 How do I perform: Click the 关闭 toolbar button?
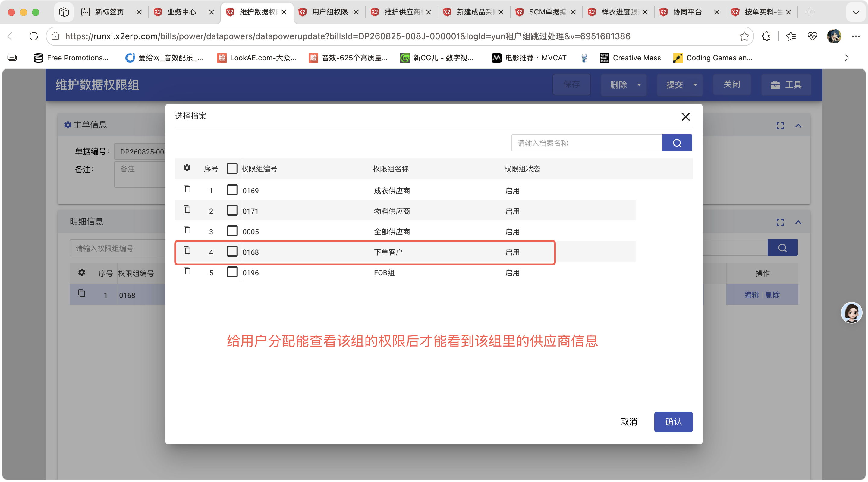click(731, 84)
